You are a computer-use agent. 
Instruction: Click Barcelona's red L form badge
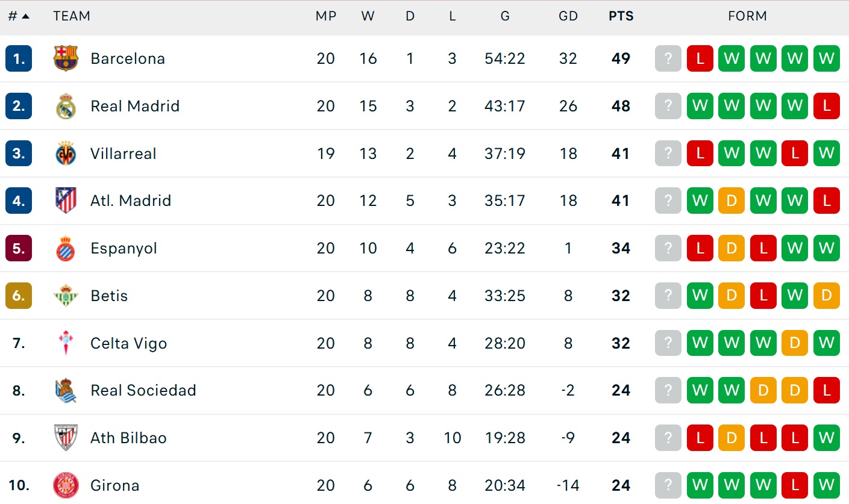[700, 58]
